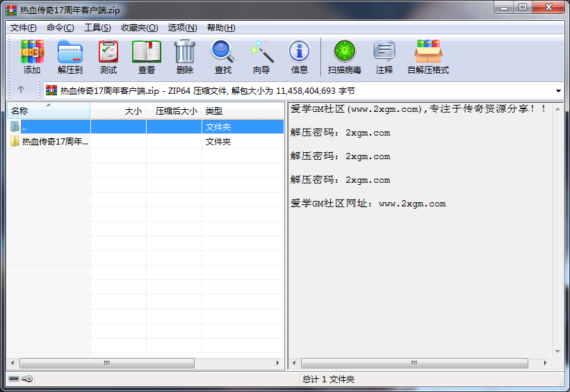Open the 命令(C) menu
This screenshot has width=570, height=392.
(60, 28)
